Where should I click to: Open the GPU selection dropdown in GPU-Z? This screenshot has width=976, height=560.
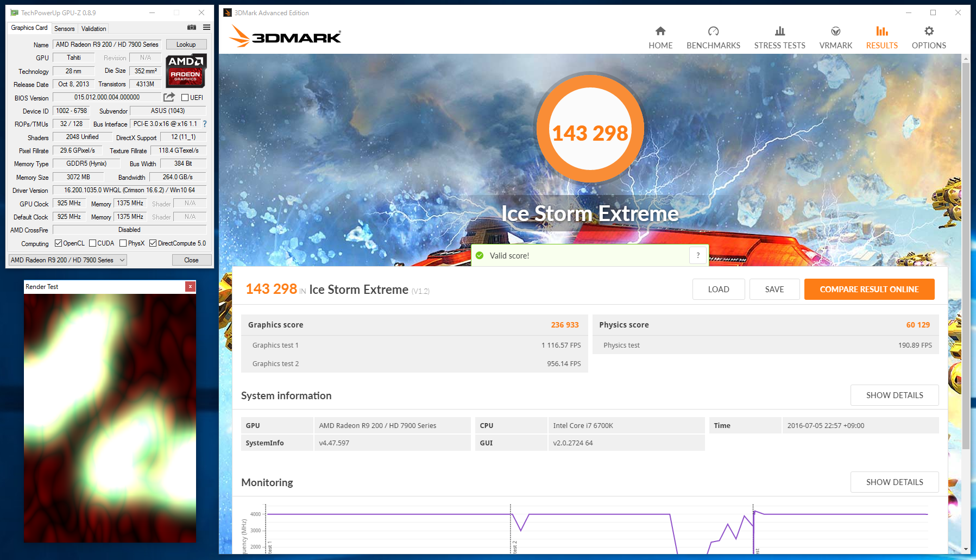pyautogui.click(x=68, y=260)
